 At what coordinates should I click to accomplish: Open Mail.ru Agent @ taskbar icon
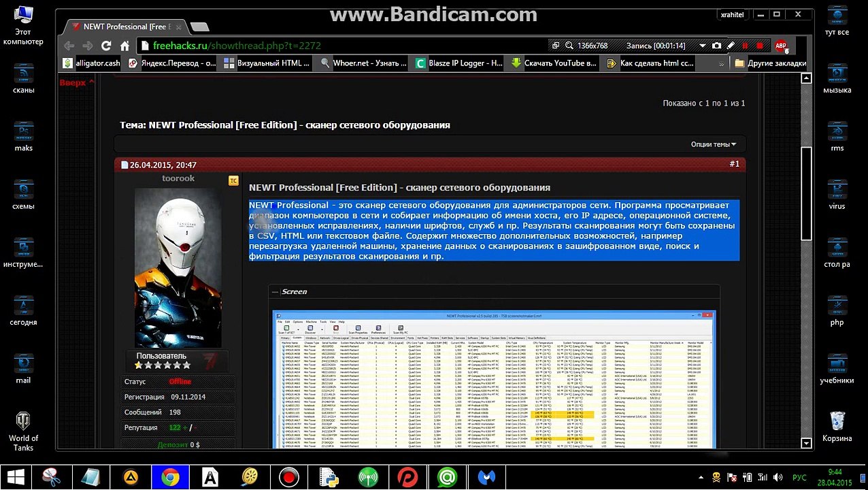point(447,477)
